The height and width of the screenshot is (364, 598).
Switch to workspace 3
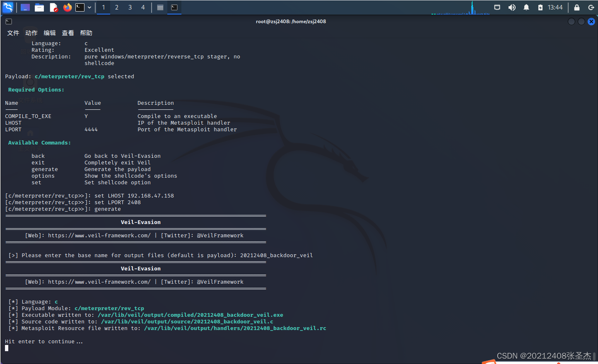click(130, 7)
